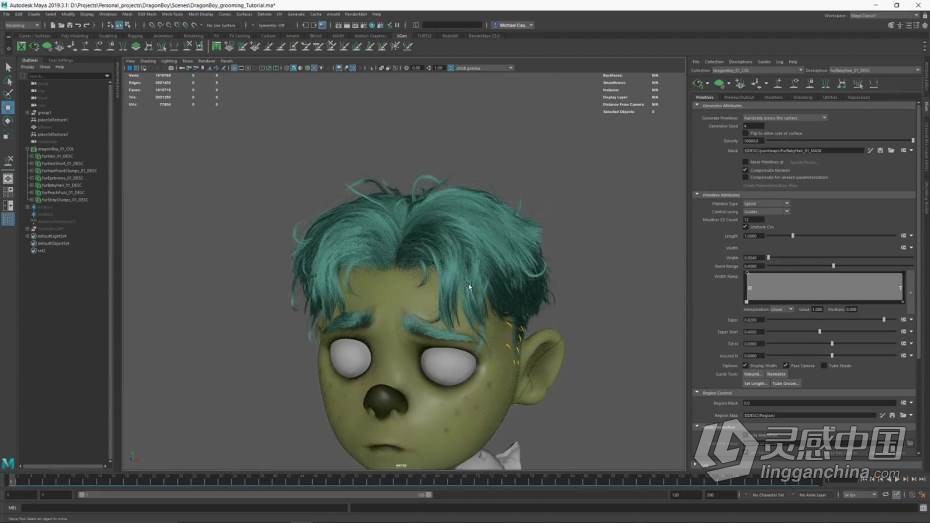
Task: Click the first XGen toolbar icon under Collection
Action: (700, 84)
